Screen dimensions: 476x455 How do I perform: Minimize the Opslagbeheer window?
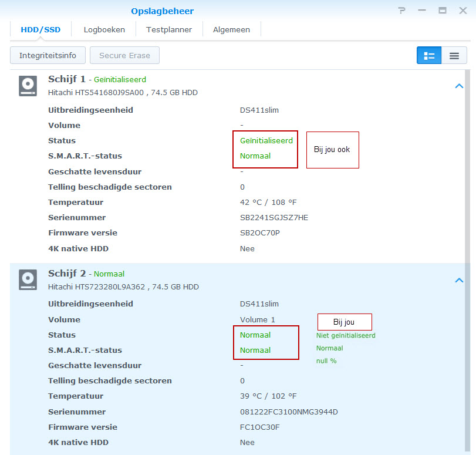[423, 11]
